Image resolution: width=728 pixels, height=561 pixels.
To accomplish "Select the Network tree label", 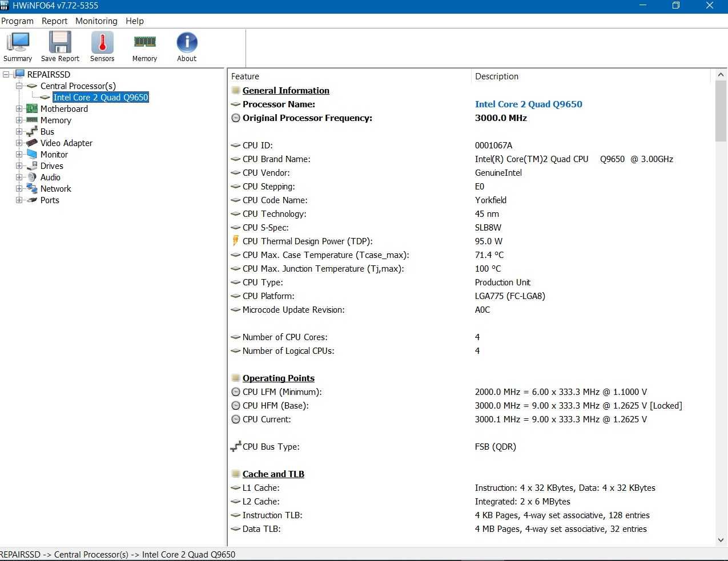I will point(56,188).
